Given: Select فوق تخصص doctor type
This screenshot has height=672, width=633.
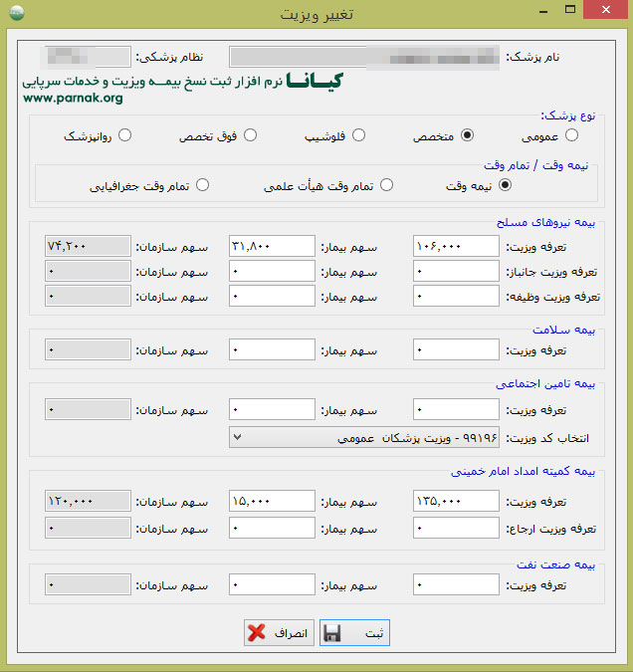Looking at the screenshot, I should [250, 135].
